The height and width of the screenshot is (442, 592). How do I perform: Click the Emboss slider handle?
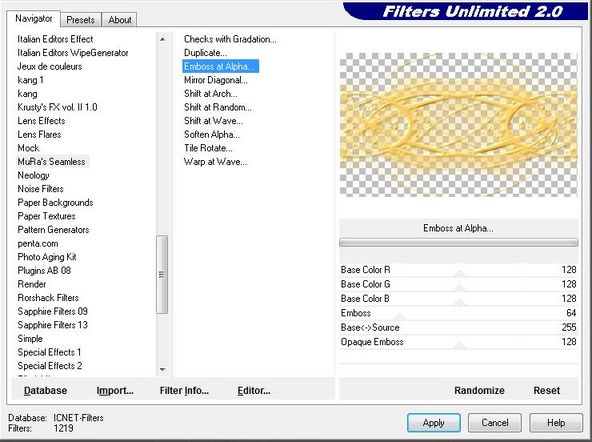click(x=399, y=316)
